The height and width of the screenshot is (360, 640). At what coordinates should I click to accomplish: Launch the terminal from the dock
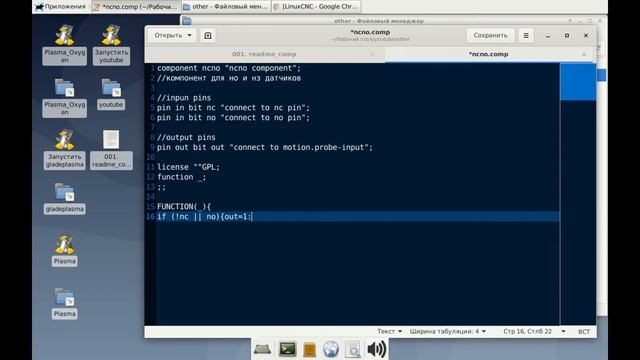(x=287, y=349)
